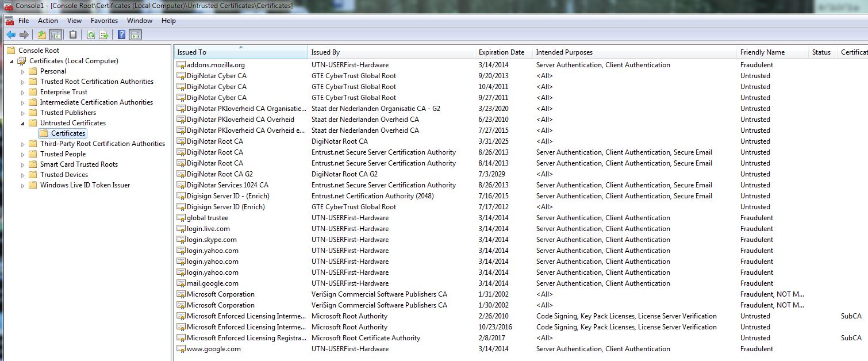This screenshot has height=361, width=868.
Task: Expand the Third-Party Root Certification Authorities arrow
Action: [23, 144]
